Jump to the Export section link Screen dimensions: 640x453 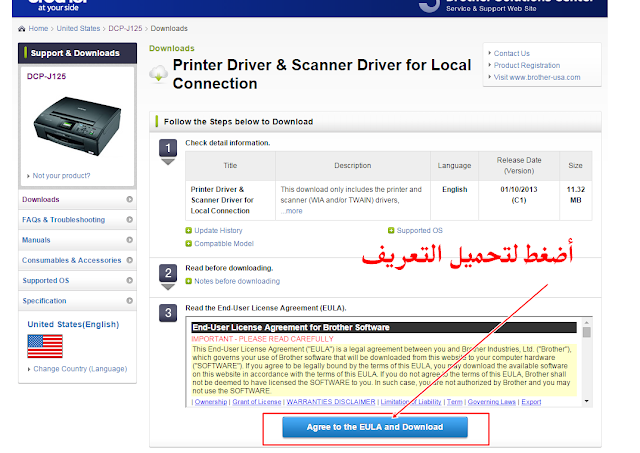point(531,402)
